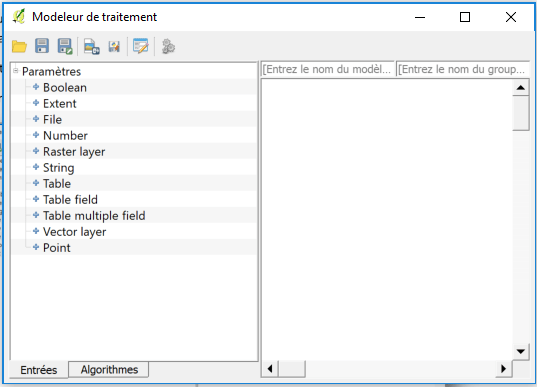537x387 pixels.
Task: Select the Table field parameter
Action: coord(70,200)
